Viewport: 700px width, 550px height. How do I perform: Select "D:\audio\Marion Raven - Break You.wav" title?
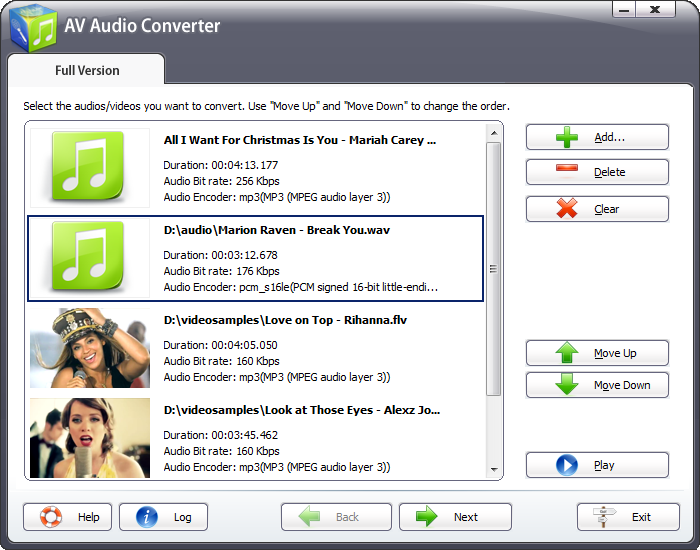click(x=276, y=230)
